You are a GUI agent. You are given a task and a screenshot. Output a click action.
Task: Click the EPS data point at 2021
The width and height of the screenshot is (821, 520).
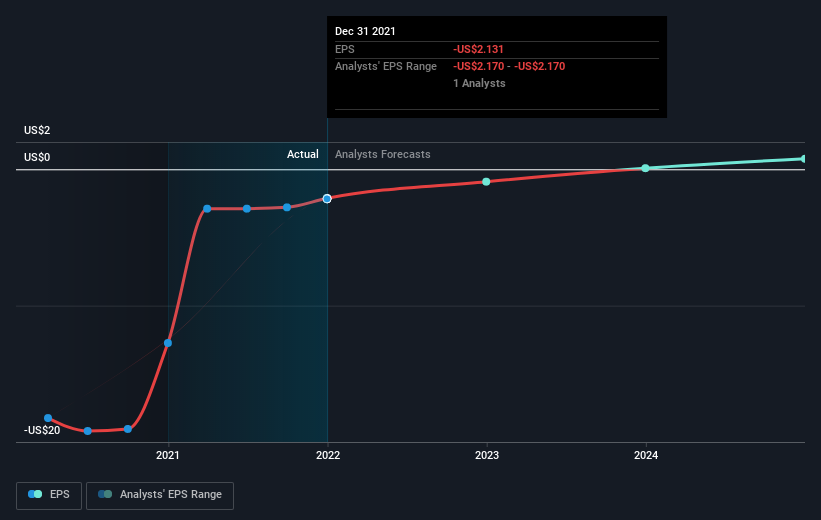(168, 344)
